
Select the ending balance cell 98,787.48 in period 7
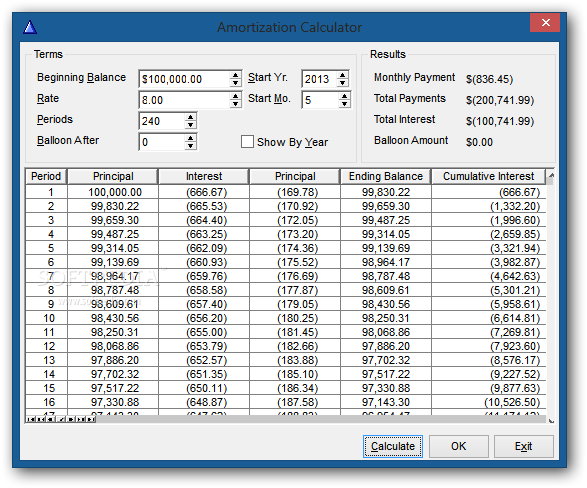386,276
